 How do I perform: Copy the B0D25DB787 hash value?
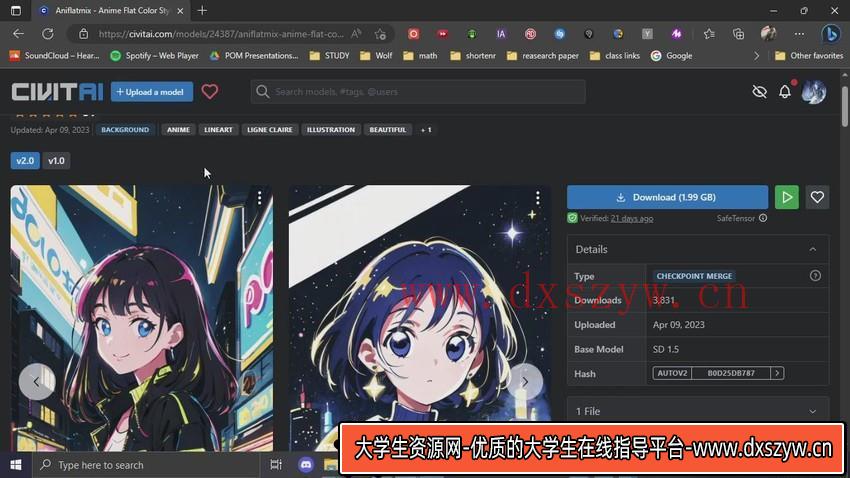pyautogui.click(x=731, y=373)
